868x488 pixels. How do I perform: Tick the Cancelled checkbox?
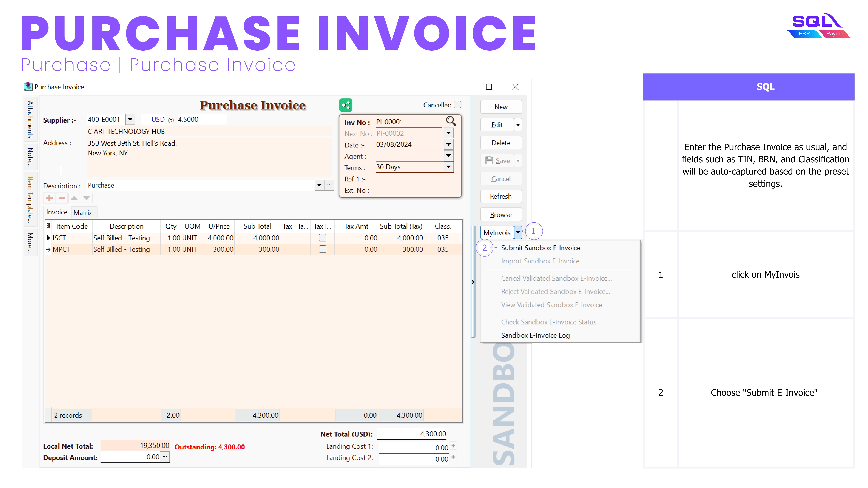[x=457, y=105]
